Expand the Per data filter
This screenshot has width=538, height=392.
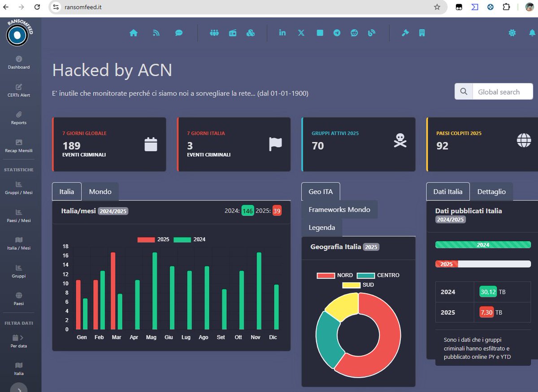[19, 341]
